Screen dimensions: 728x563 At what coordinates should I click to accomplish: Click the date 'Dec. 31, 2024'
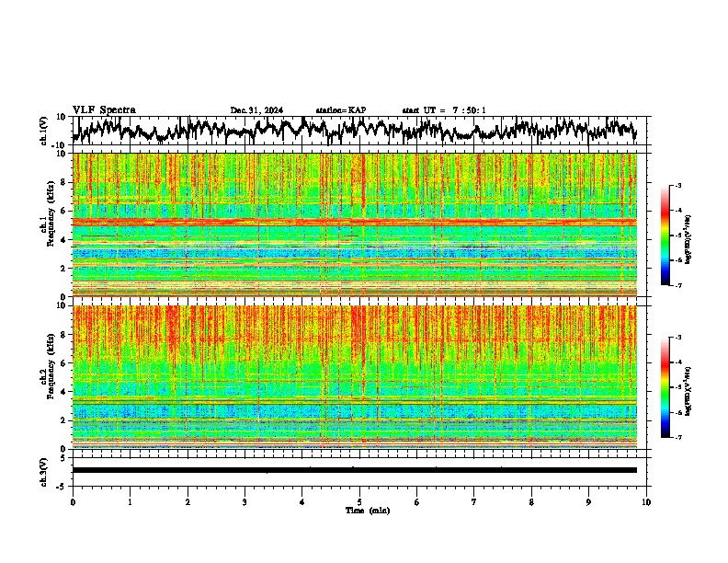tap(256, 110)
